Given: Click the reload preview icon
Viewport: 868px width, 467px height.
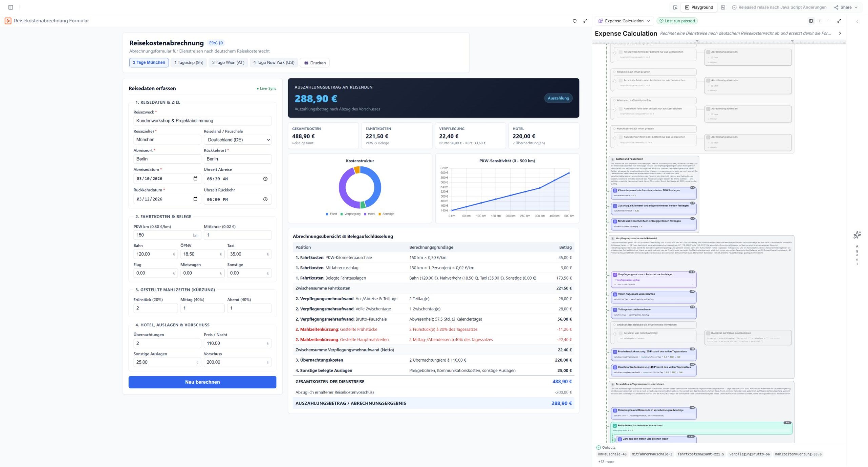Looking at the screenshot, I should tap(574, 21).
